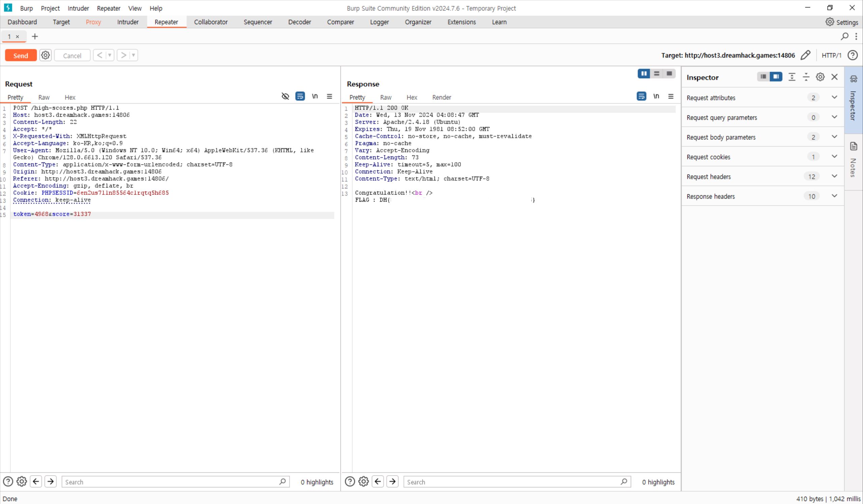Open the Render response view
Image resolution: width=863 pixels, height=504 pixels.
[441, 97]
